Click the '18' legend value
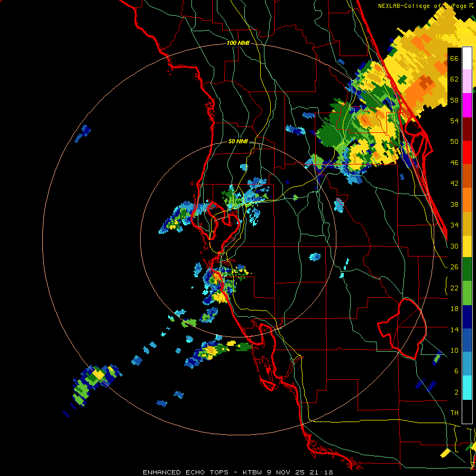 [x=454, y=309]
